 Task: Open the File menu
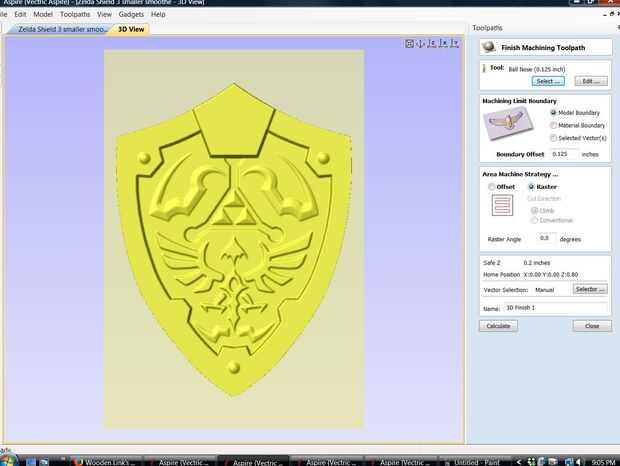point(4,14)
